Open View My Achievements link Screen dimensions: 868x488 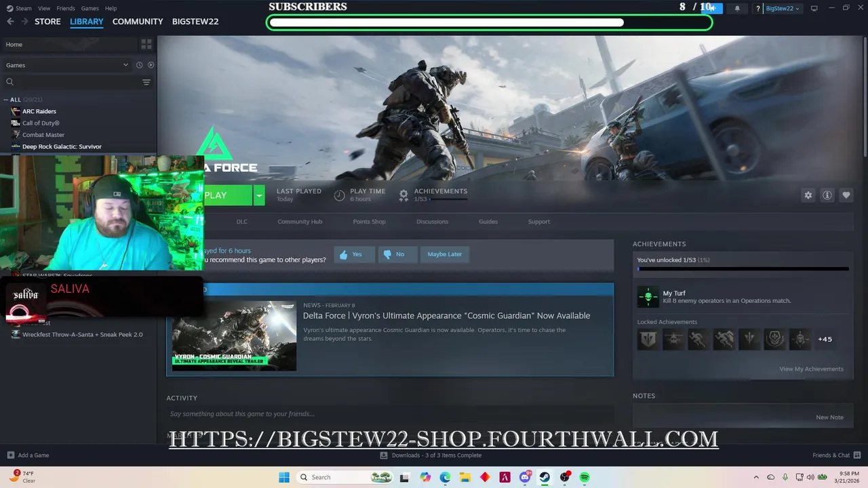811,369
